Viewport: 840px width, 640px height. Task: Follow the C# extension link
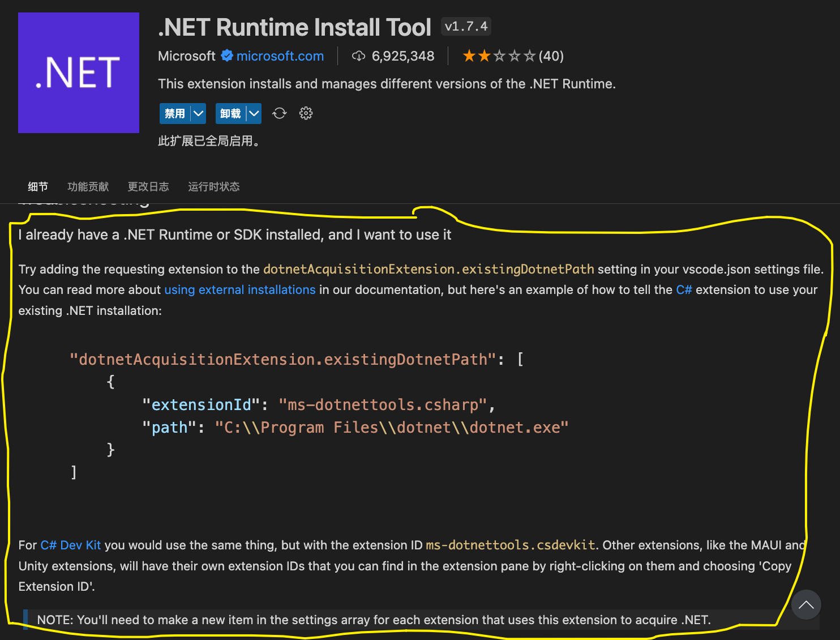[684, 289]
